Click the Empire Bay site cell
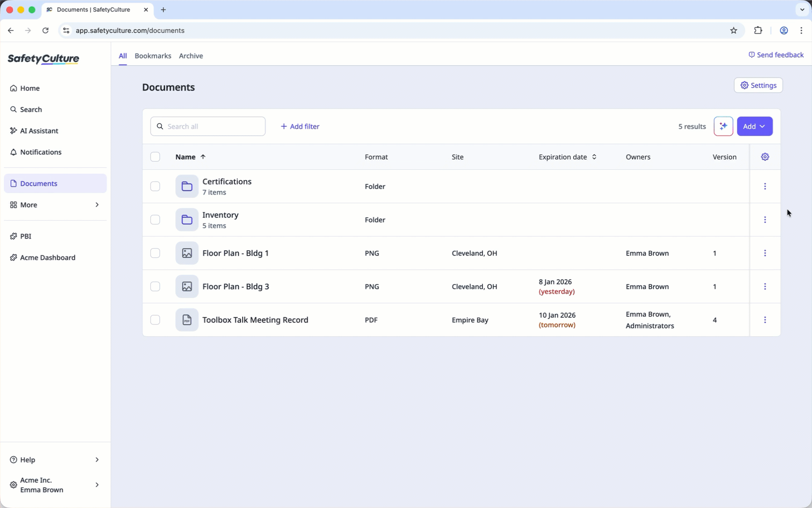812x508 pixels. (x=470, y=320)
